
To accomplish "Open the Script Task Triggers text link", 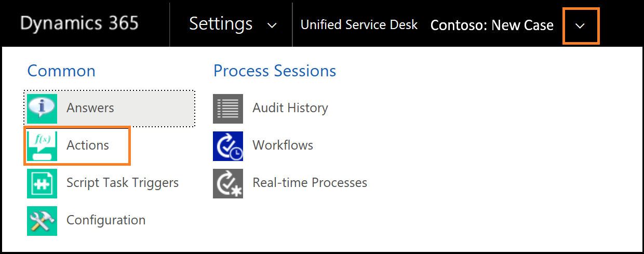I will pos(123,183).
